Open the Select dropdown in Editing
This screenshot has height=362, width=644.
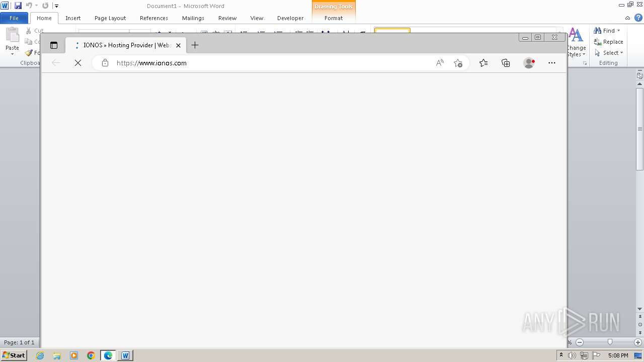pos(608,53)
